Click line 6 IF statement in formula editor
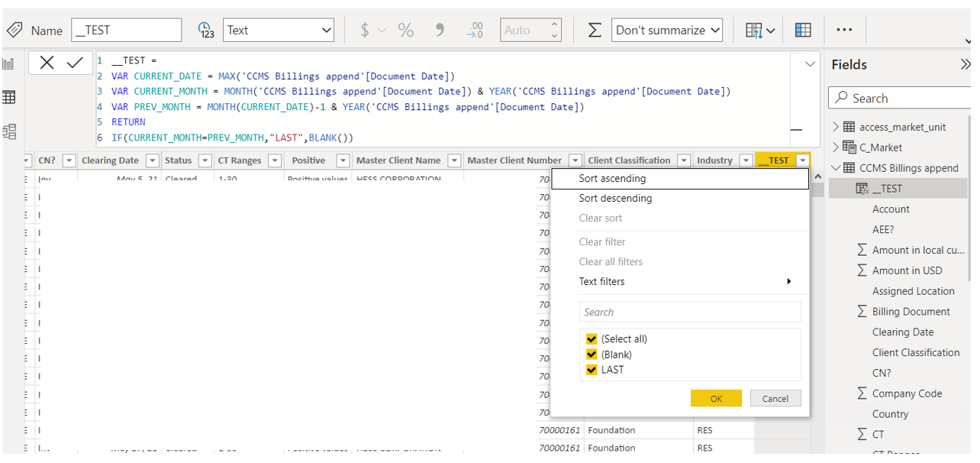 (x=233, y=138)
